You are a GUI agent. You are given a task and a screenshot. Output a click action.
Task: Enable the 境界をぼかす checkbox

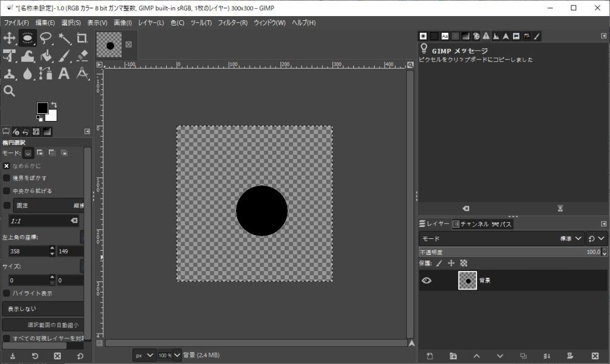[x=7, y=178]
